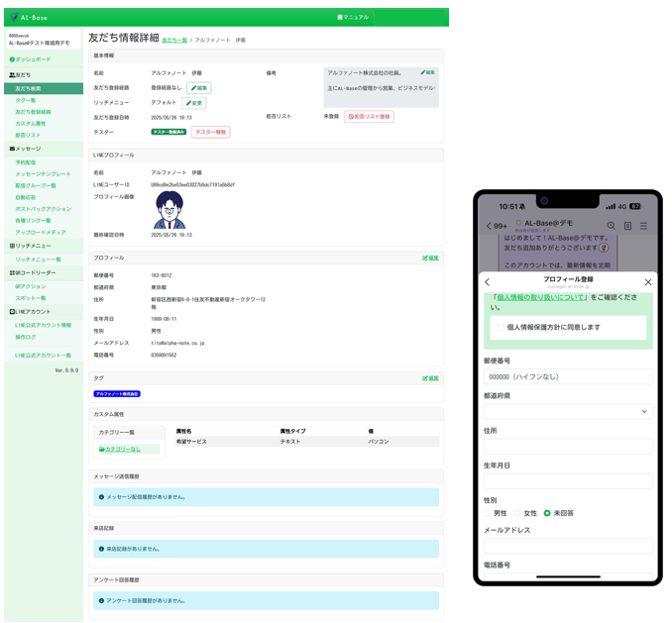
Task: Open メッセージテンプレート in sidebar menu
Action: (43, 173)
